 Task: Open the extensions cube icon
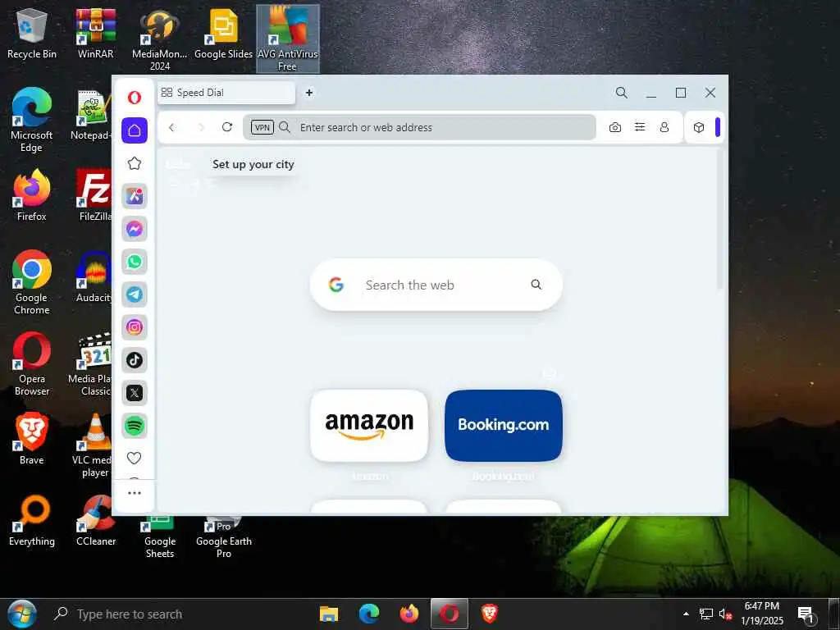point(699,127)
